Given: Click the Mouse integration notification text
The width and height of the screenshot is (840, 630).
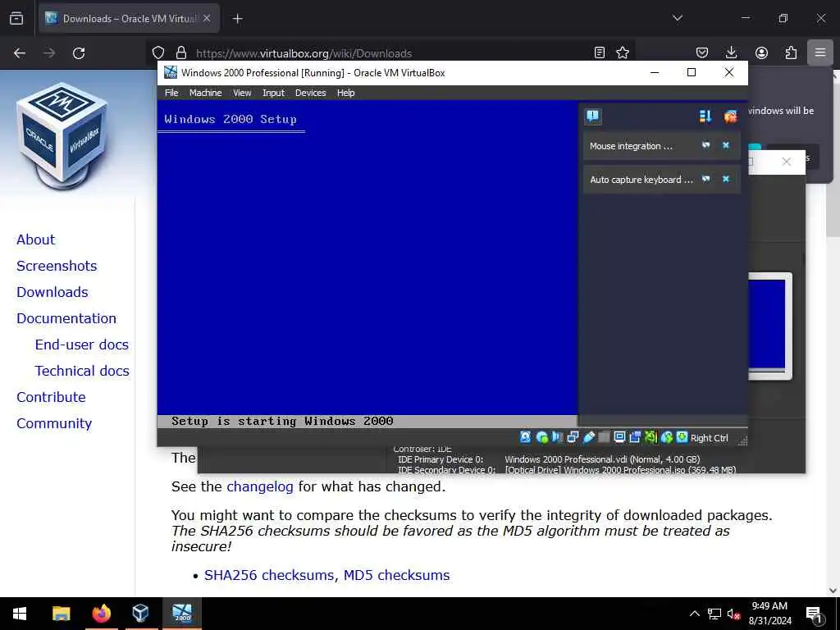Looking at the screenshot, I should point(631,146).
